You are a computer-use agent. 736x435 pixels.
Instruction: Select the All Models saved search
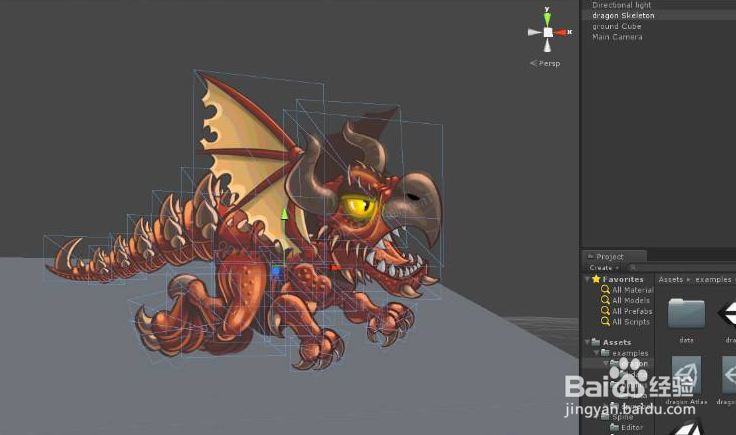(631, 300)
